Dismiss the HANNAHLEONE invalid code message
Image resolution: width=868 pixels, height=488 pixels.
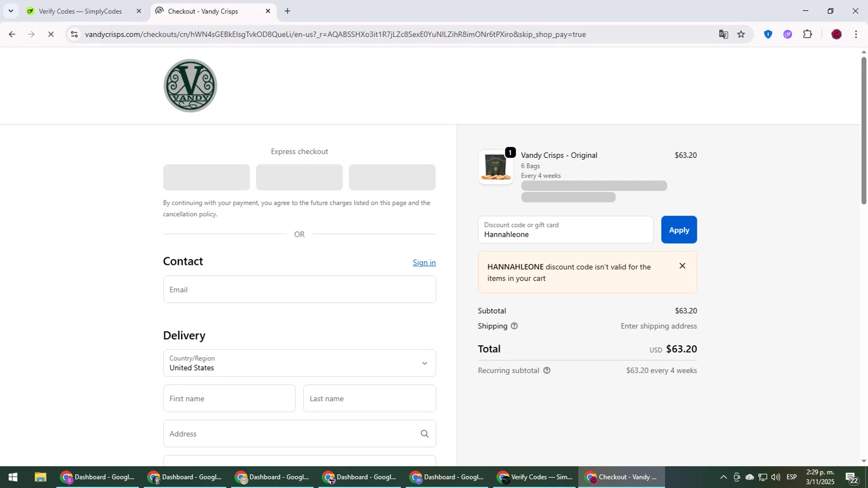coord(682,266)
